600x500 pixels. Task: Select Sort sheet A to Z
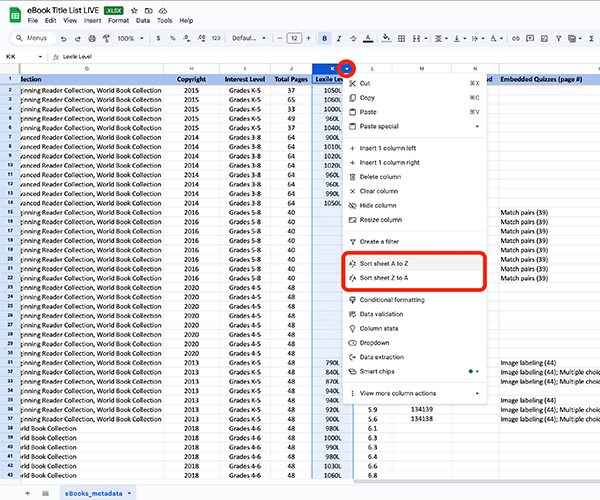coord(414,264)
